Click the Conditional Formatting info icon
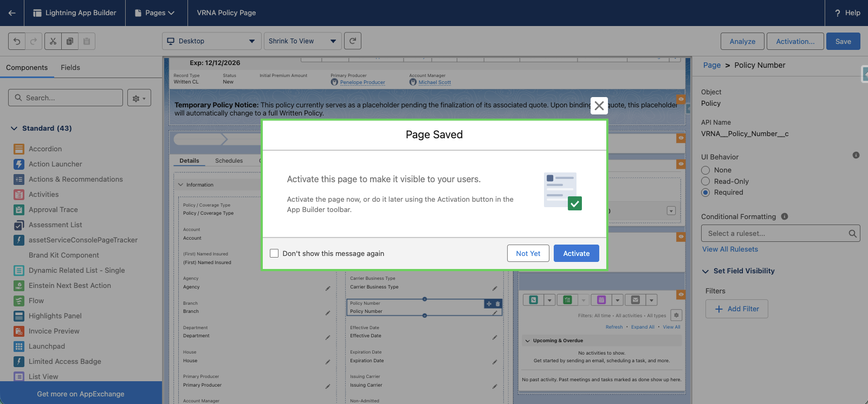The width and height of the screenshot is (868, 404). click(785, 216)
